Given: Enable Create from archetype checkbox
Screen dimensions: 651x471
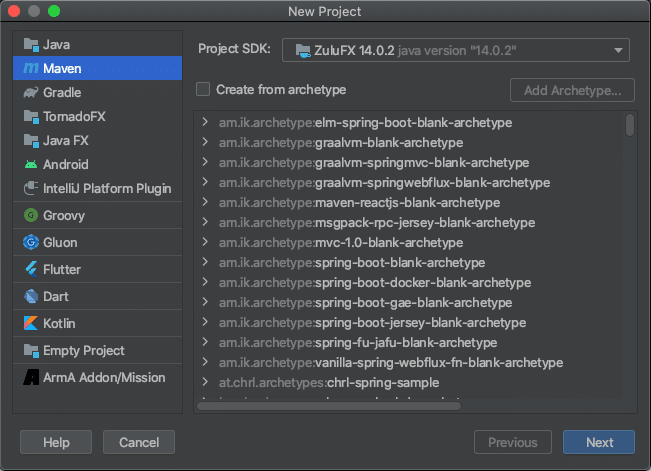Looking at the screenshot, I should (x=203, y=89).
